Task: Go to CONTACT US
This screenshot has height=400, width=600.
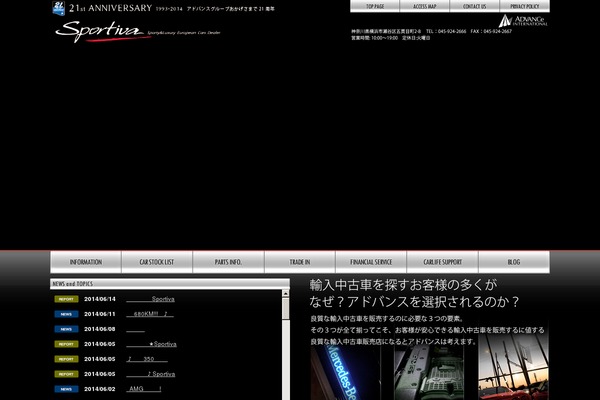Action: click(474, 6)
